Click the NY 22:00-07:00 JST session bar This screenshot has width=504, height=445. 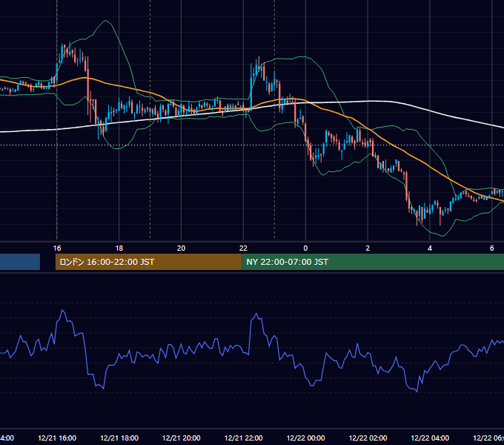click(x=373, y=262)
